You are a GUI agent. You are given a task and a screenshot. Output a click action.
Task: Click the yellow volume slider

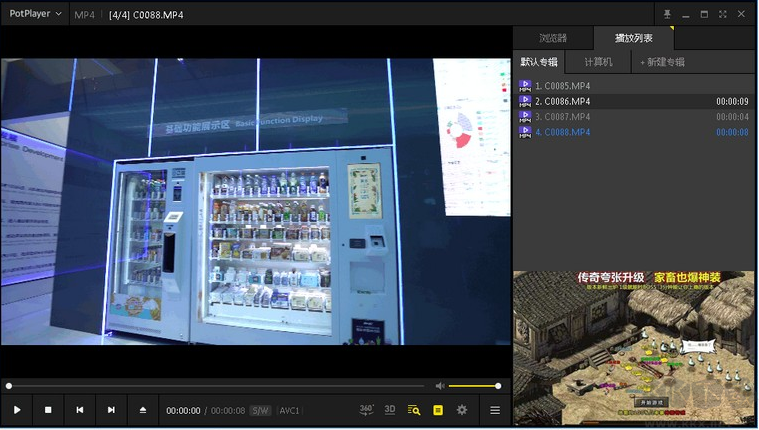473,386
